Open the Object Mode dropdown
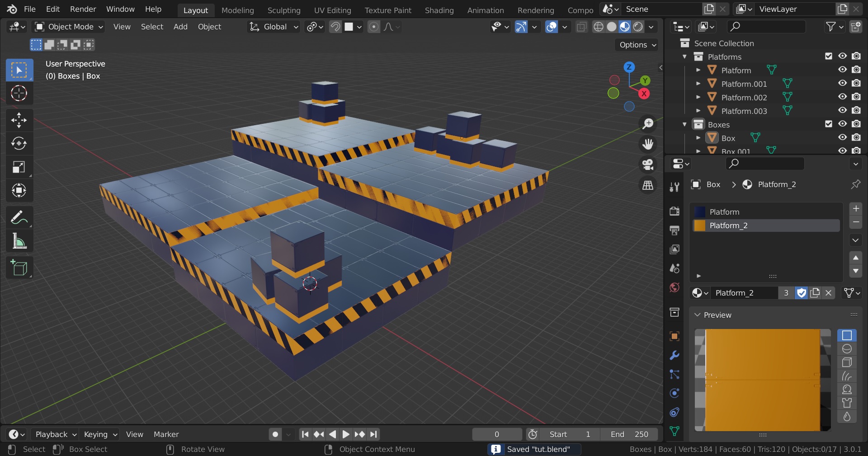868x456 pixels. point(69,27)
